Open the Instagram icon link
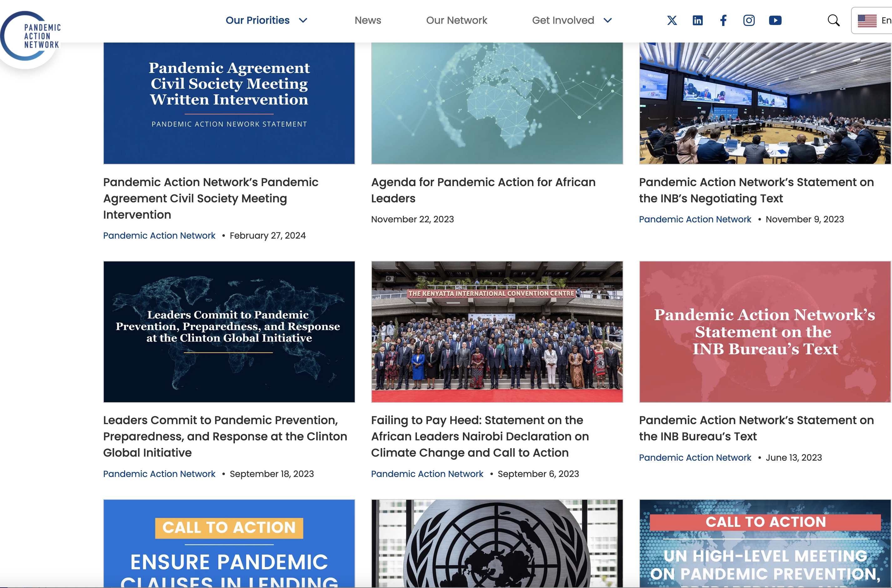Viewport: 892px width, 588px height. (749, 20)
